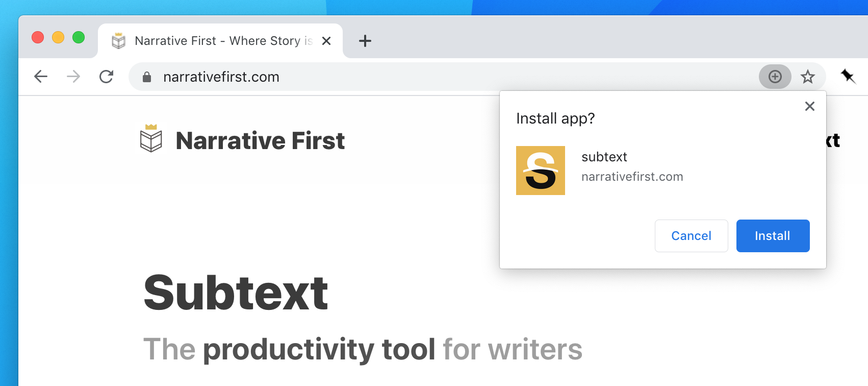
Task: Click the narrativefirst.com text in dialog
Action: pyautogui.click(x=632, y=177)
